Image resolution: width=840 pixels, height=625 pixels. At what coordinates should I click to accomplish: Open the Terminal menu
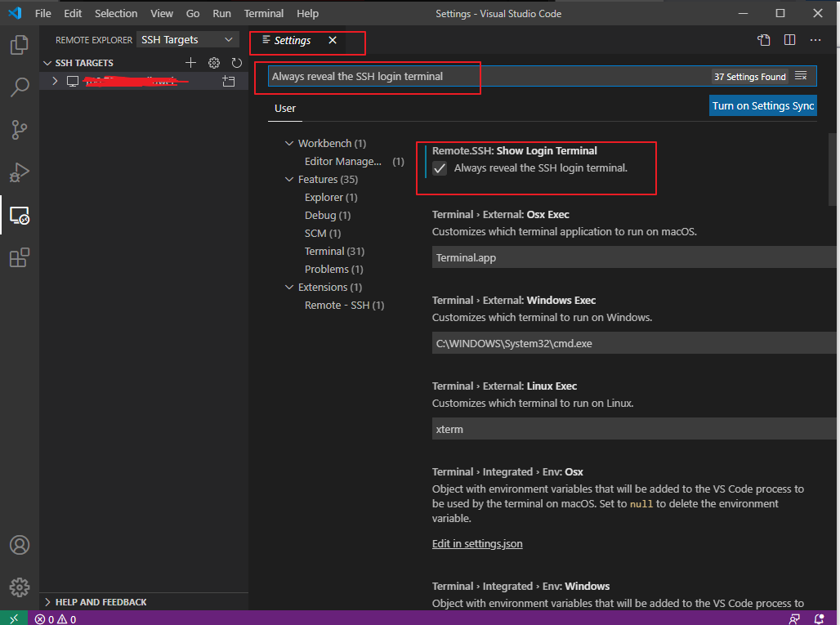click(264, 13)
